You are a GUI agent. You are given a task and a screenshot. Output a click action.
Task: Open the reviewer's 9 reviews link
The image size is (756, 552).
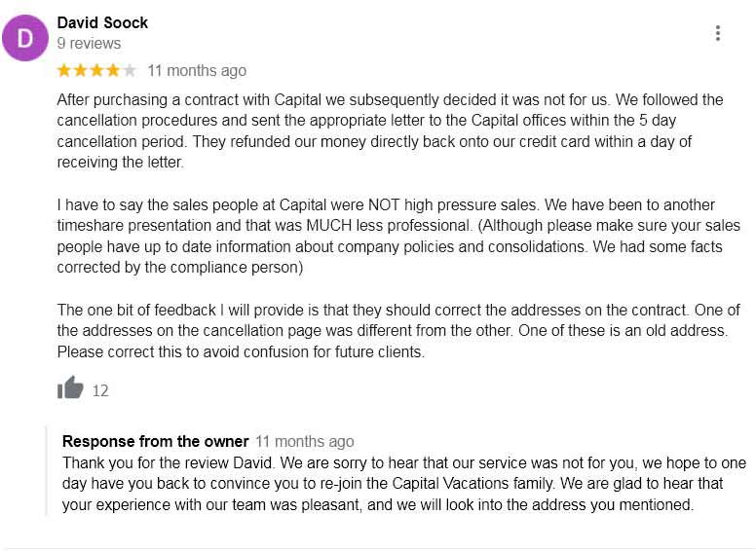pos(89,44)
